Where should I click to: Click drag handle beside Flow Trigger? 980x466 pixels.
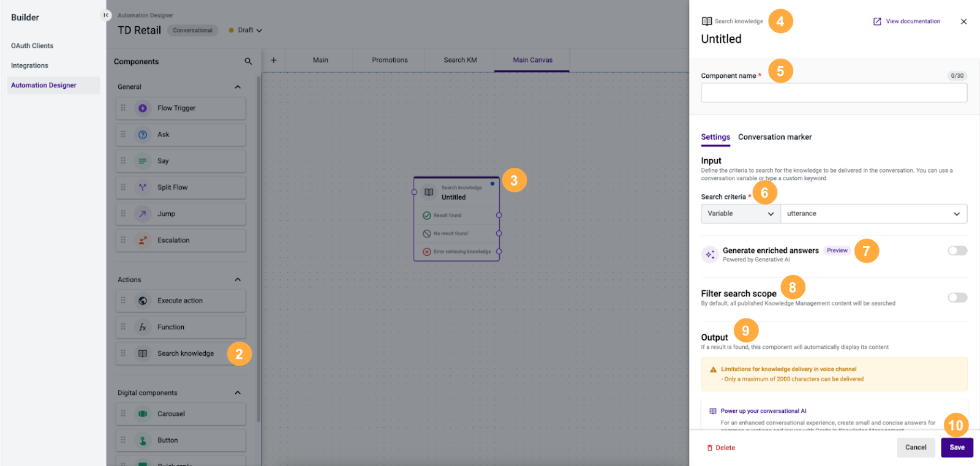tap(123, 108)
